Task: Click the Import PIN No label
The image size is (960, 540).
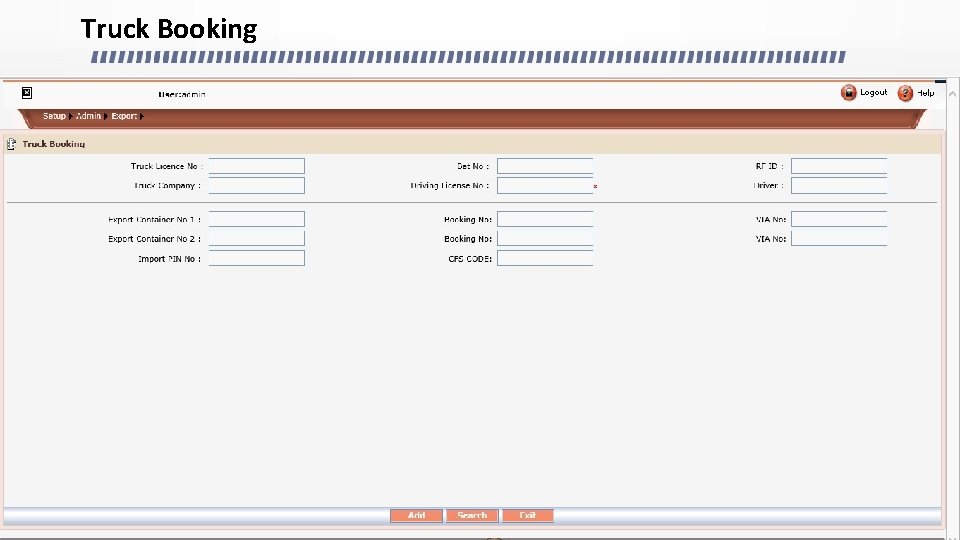Action: coord(170,259)
